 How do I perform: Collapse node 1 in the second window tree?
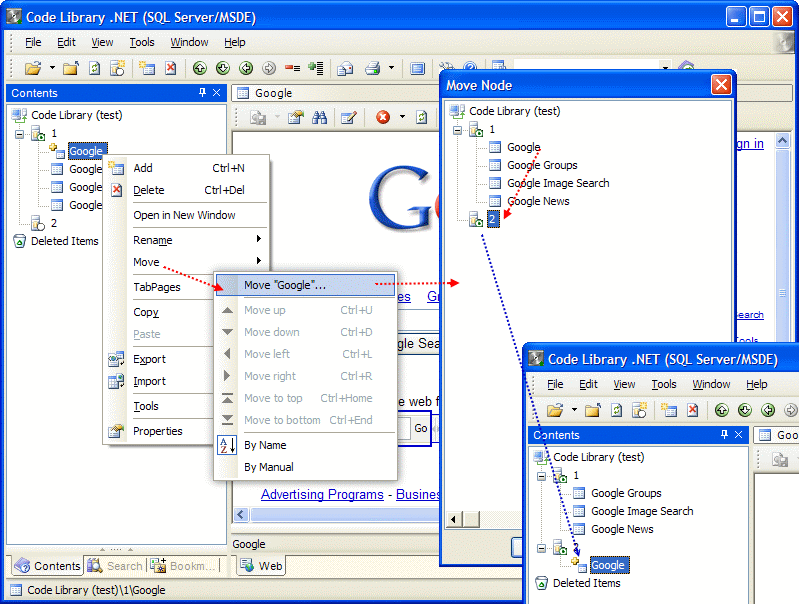pyautogui.click(x=541, y=476)
